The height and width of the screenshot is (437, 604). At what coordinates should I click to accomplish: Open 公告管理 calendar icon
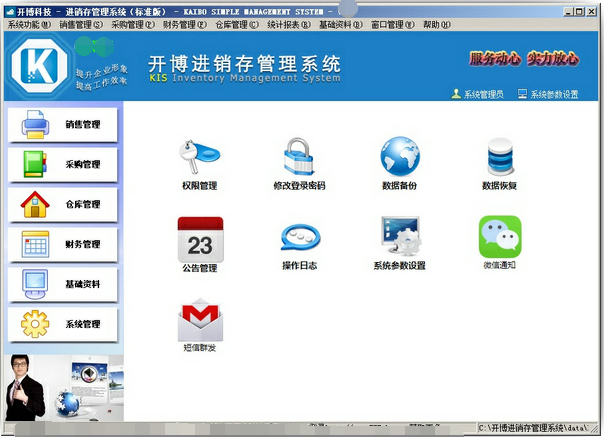pyautogui.click(x=200, y=239)
